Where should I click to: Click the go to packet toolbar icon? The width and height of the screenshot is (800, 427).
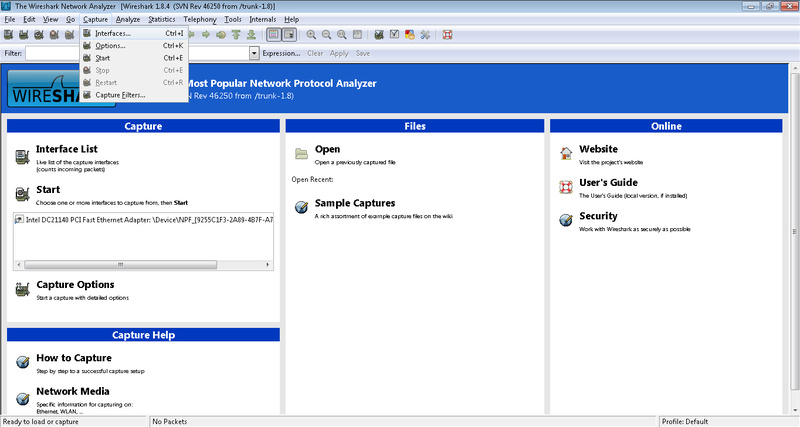[x=221, y=35]
